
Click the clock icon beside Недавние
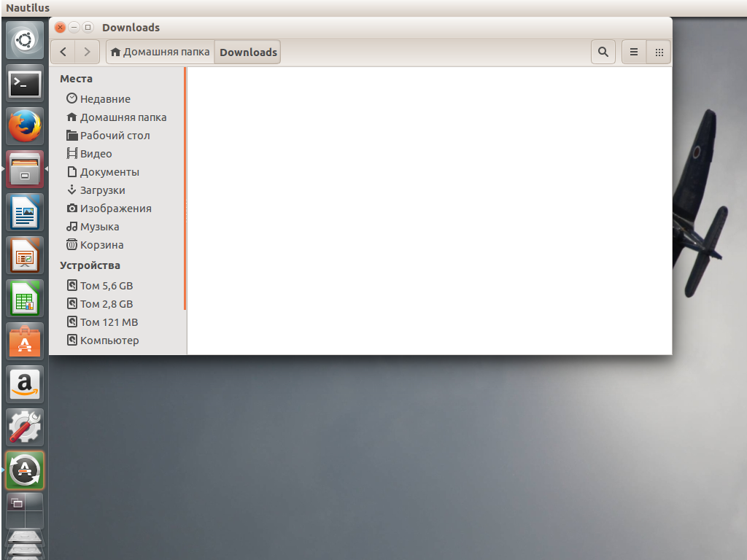72,98
